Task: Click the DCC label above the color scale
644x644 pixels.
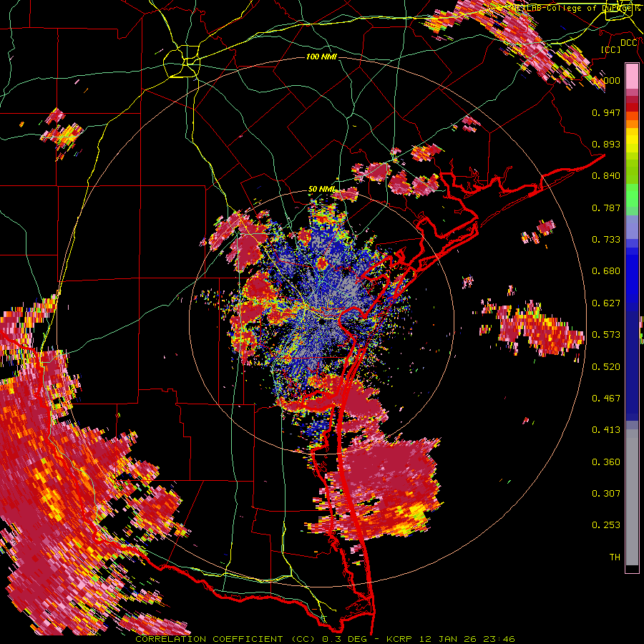Action: (628, 43)
